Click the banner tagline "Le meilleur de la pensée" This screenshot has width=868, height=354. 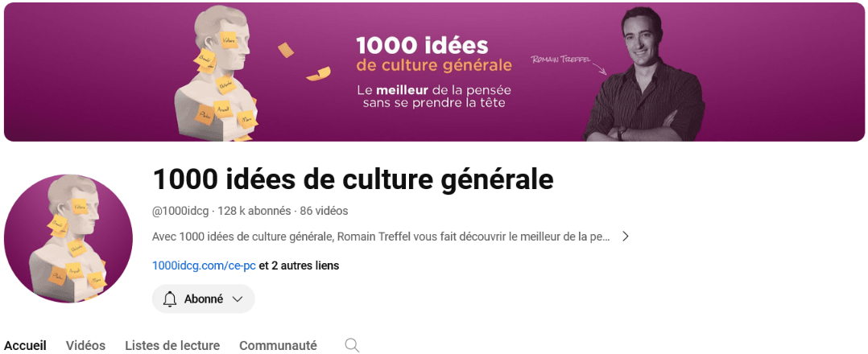pyautogui.click(x=433, y=90)
